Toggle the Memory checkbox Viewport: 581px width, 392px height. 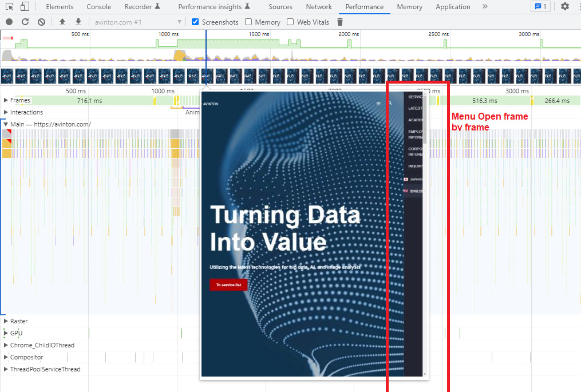[248, 22]
